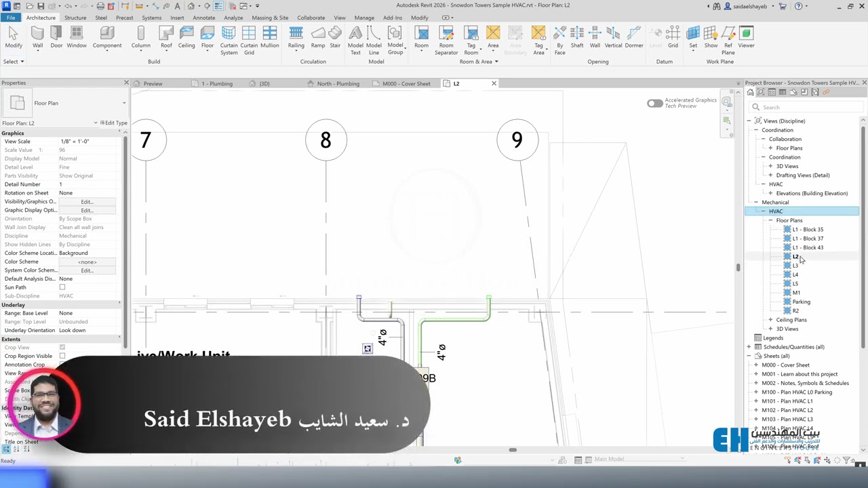This screenshot has height=488, width=868.
Task: Click Edit for Visibility/Graphics Overrides
Action: click(x=87, y=202)
